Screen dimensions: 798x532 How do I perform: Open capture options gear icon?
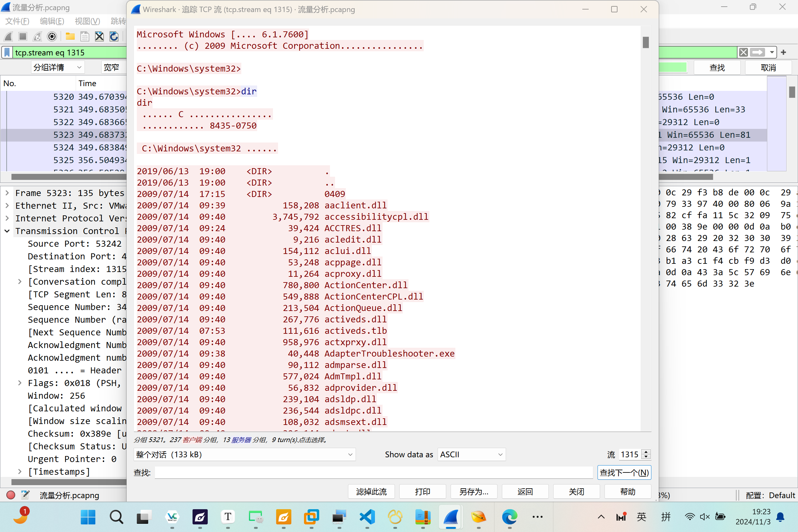52,36
